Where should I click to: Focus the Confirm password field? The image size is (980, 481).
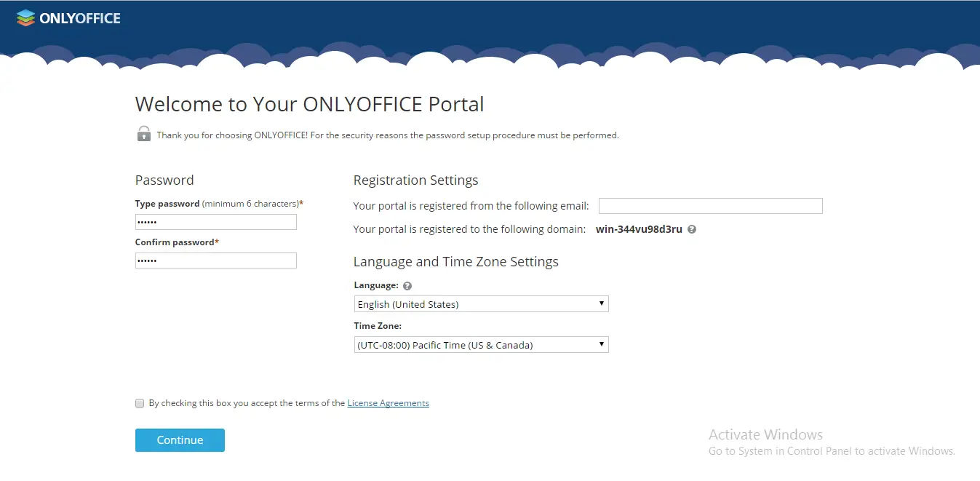[216, 261]
